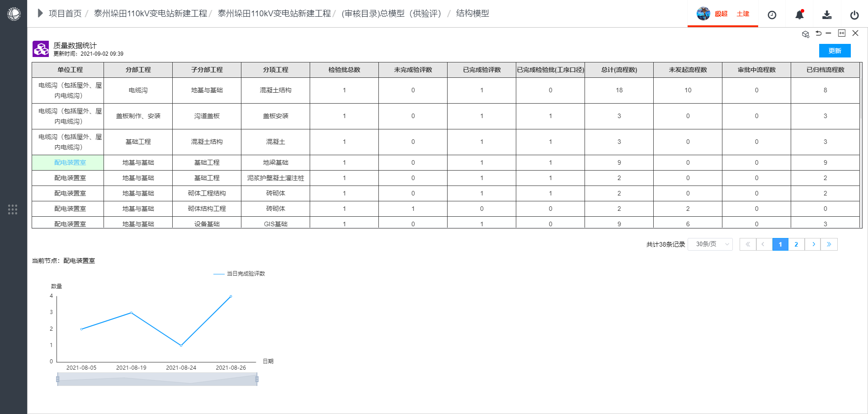Toggle the 当日完成验评数 chart legend
The height and width of the screenshot is (414, 868).
coord(239,274)
